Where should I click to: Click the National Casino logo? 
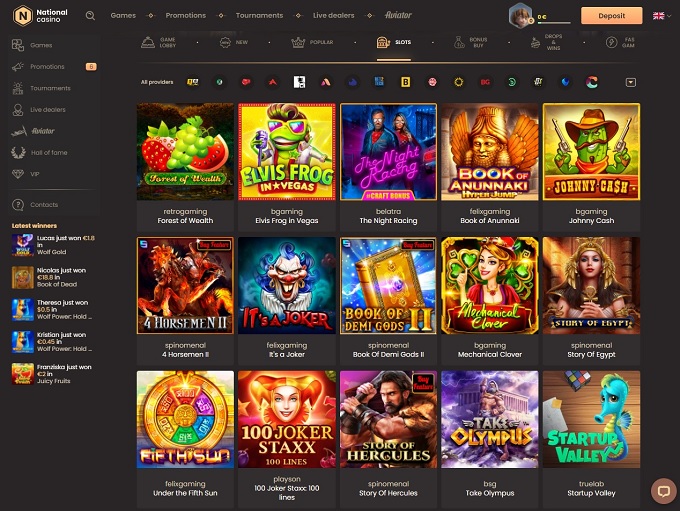pyautogui.click(x=41, y=16)
